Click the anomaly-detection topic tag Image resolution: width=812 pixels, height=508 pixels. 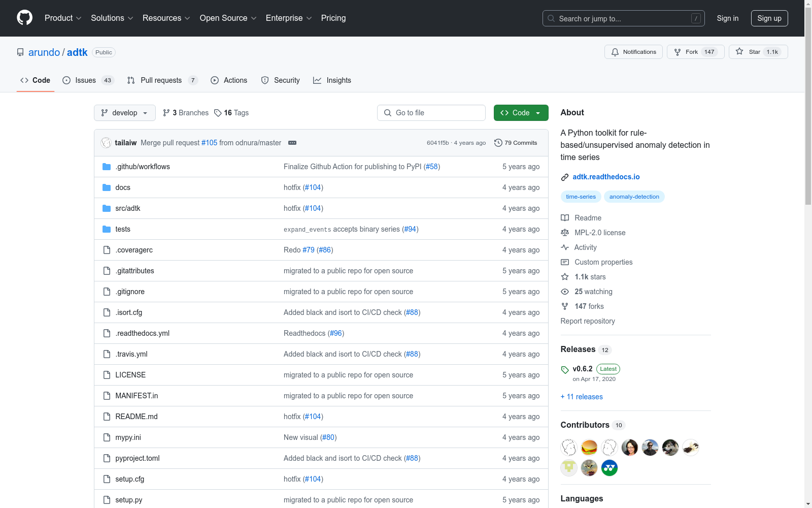[634, 197]
